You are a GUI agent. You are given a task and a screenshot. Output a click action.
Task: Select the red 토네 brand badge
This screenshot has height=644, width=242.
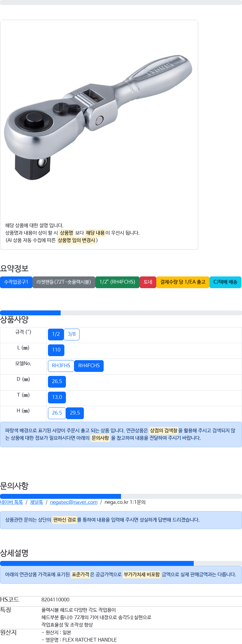click(148, 282)
